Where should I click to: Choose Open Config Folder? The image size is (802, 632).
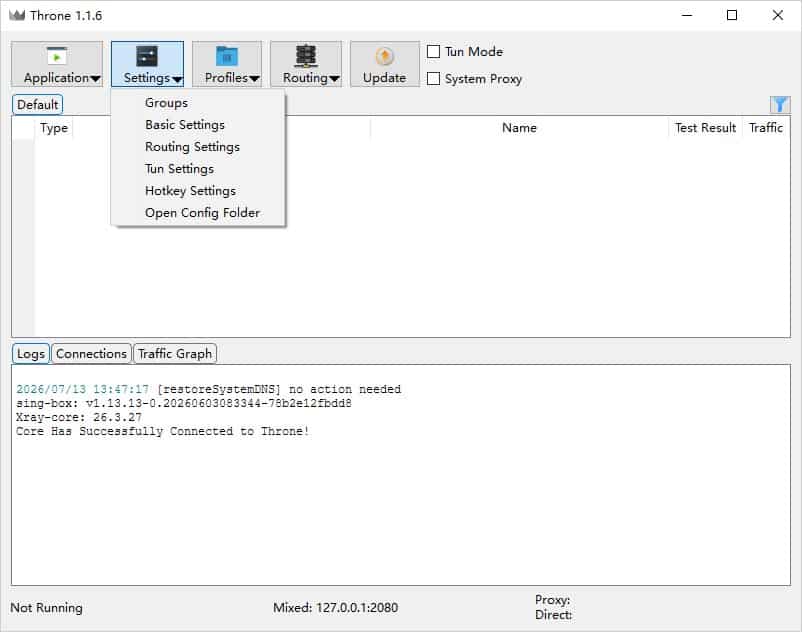pos(198,213)
